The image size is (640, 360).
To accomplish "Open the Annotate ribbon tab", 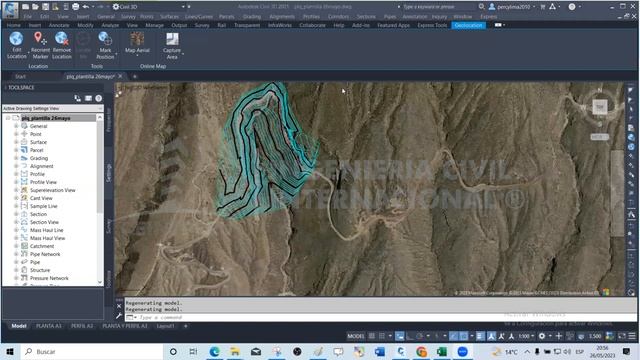I will (59, 25).
